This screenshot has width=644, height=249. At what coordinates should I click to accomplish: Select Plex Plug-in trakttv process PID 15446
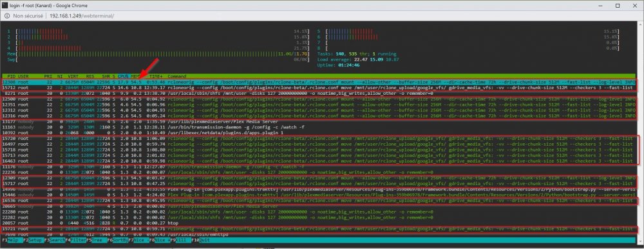(319, 195)
